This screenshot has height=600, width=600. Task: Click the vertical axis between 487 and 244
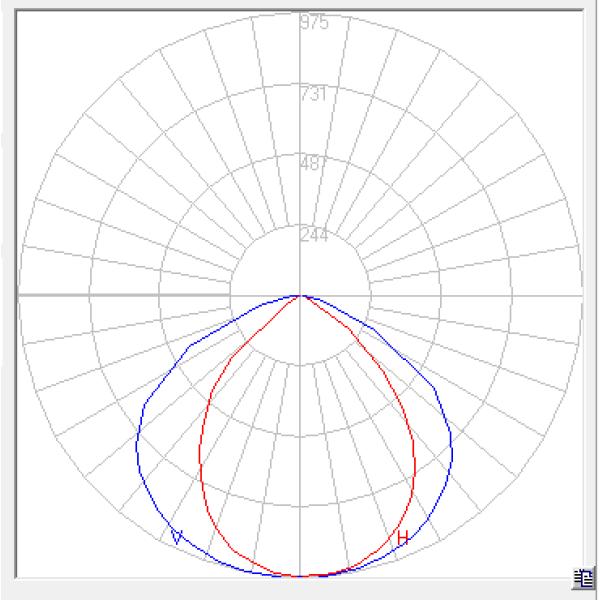coord(301,200)
